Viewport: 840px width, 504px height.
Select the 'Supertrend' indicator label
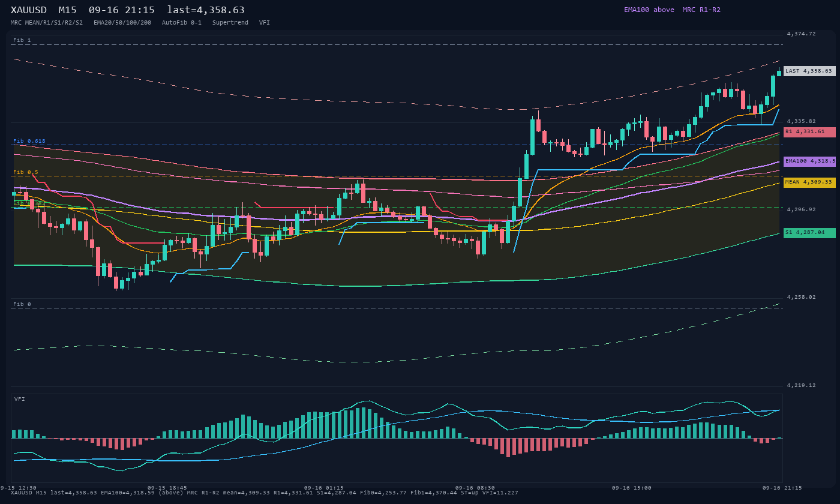tap(230, 23)
